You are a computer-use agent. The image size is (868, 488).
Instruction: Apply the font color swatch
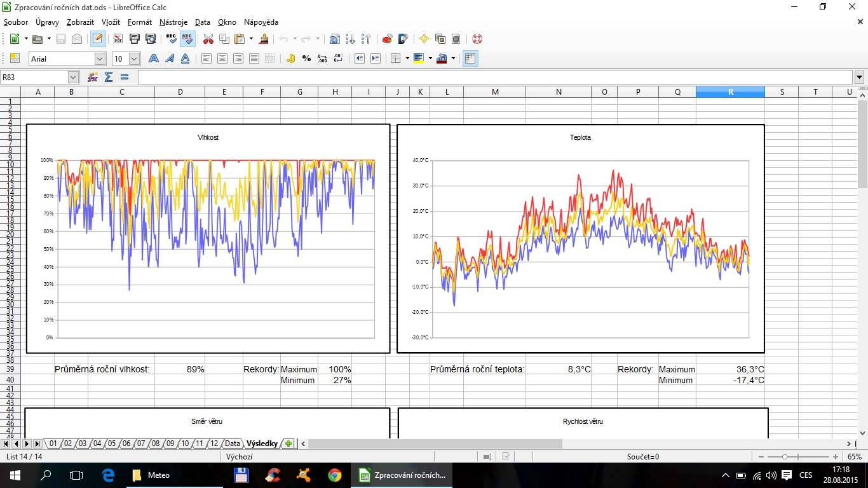coord(442,58)
